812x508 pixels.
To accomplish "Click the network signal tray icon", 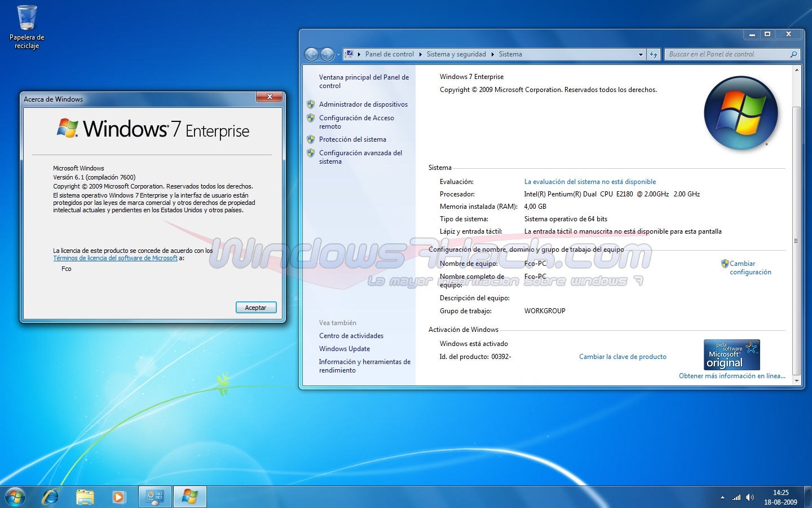I will click(736, 497).
